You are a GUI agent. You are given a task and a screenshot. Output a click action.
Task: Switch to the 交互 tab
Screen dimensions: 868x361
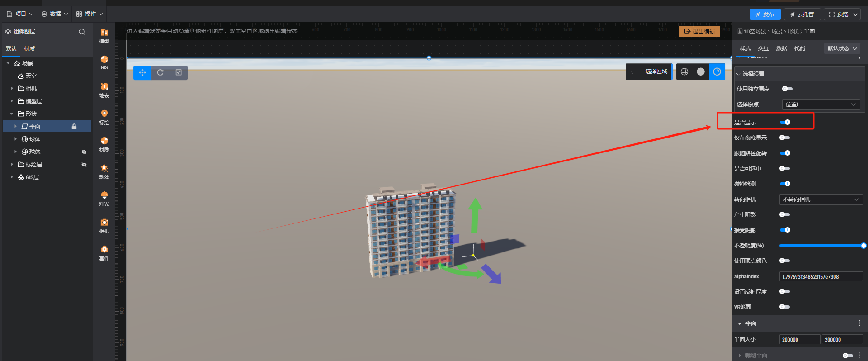pos(763,48)
